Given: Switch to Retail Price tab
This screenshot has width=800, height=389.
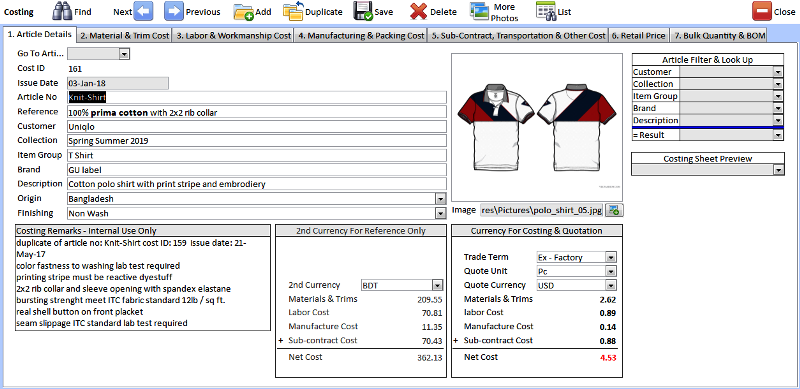Looking at the screenshot, I should pyautogui.click(x=638, y=36).
